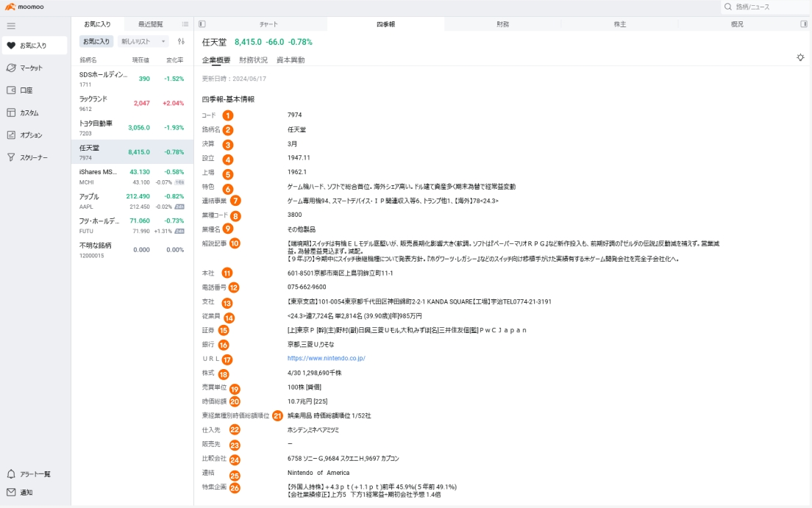This screenshot has height=508, width=812.
Task: Open 通知 mail item
Action: (x=35, y=493)
